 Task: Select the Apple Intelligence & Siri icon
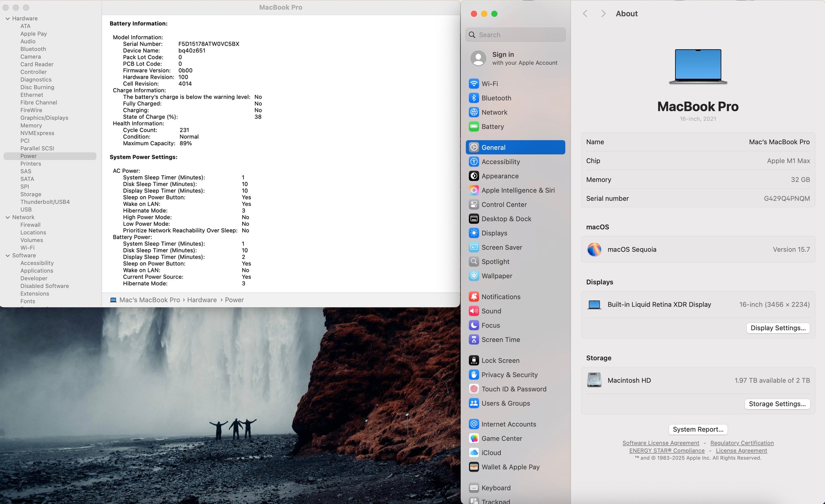pos(474,190)
